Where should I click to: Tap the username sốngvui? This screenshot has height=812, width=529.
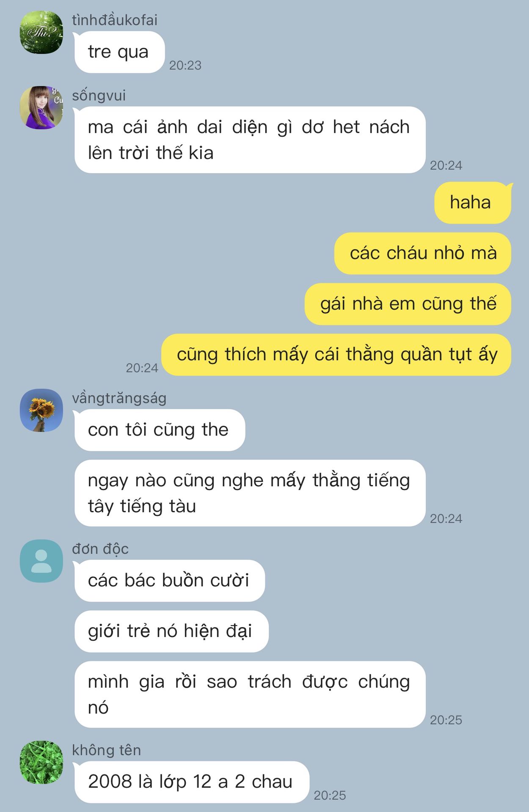pyautogui.click(x=99, y=96)
